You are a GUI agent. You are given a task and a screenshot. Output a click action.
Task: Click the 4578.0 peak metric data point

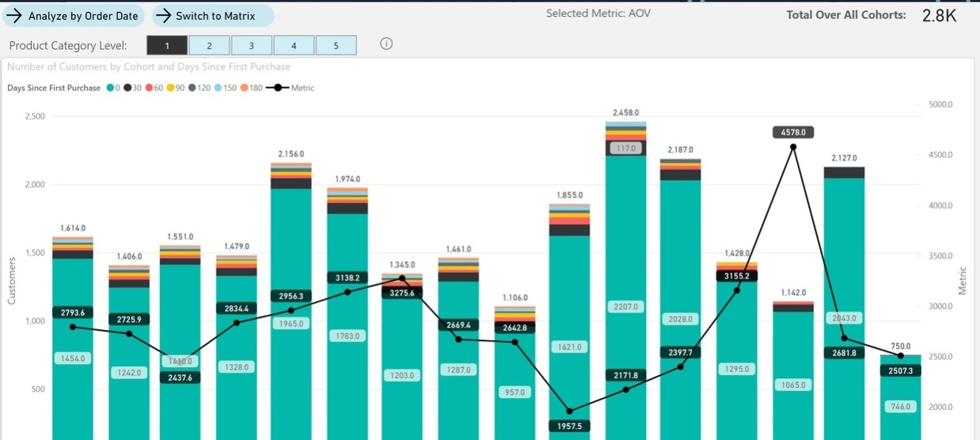click(x=793, y=146)
